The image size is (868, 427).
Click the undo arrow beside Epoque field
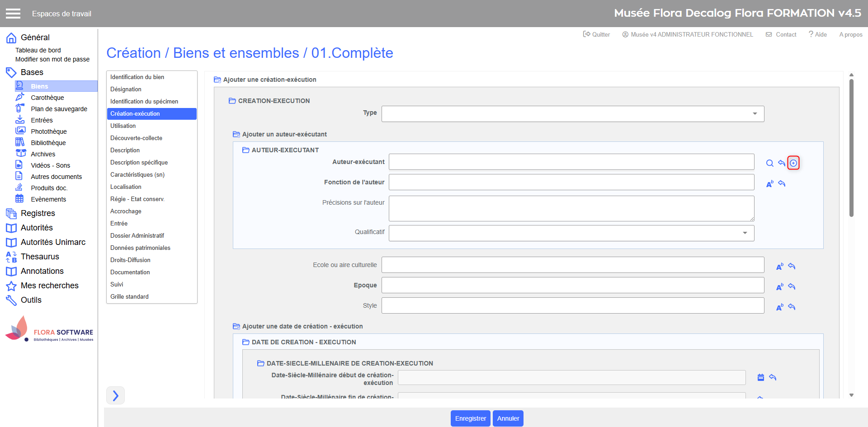point(792,286)
